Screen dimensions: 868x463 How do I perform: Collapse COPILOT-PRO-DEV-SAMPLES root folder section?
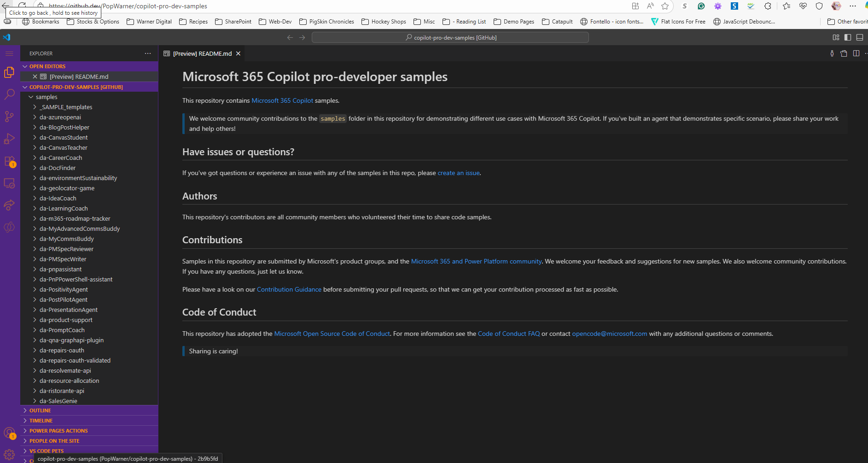coord(89,87)
